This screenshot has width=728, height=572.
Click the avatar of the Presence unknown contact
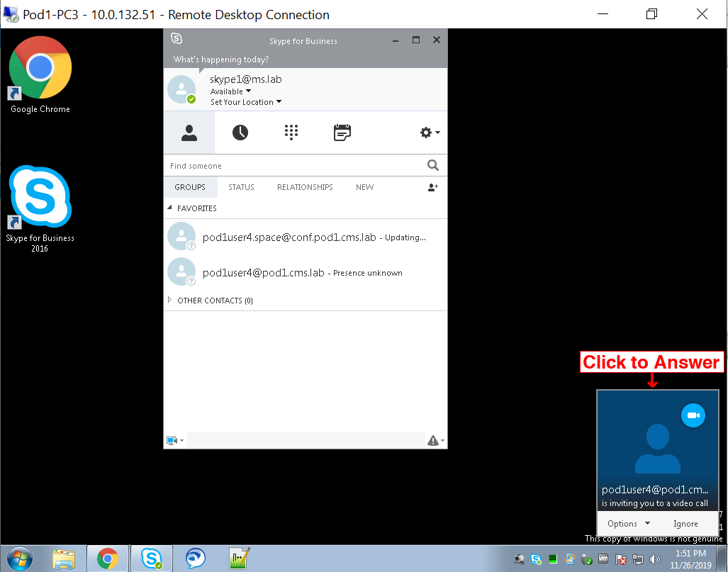click(x=181, y=271)
